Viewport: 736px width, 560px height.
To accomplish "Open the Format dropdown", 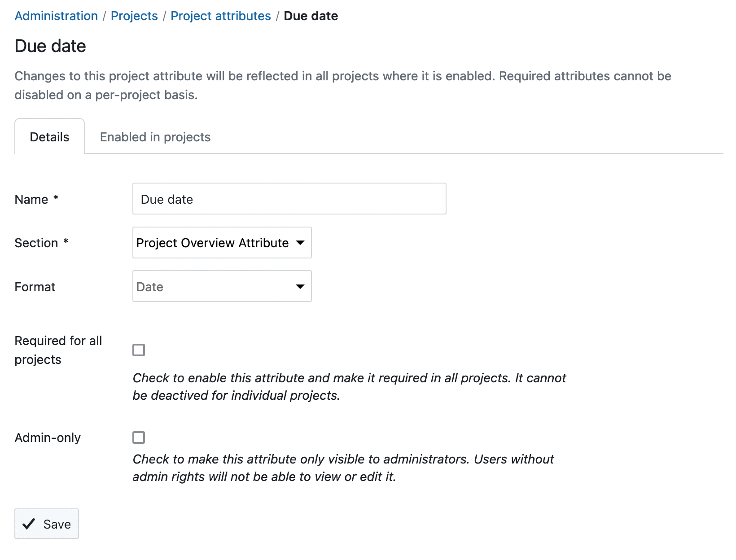I will click(x=222, y=286).
